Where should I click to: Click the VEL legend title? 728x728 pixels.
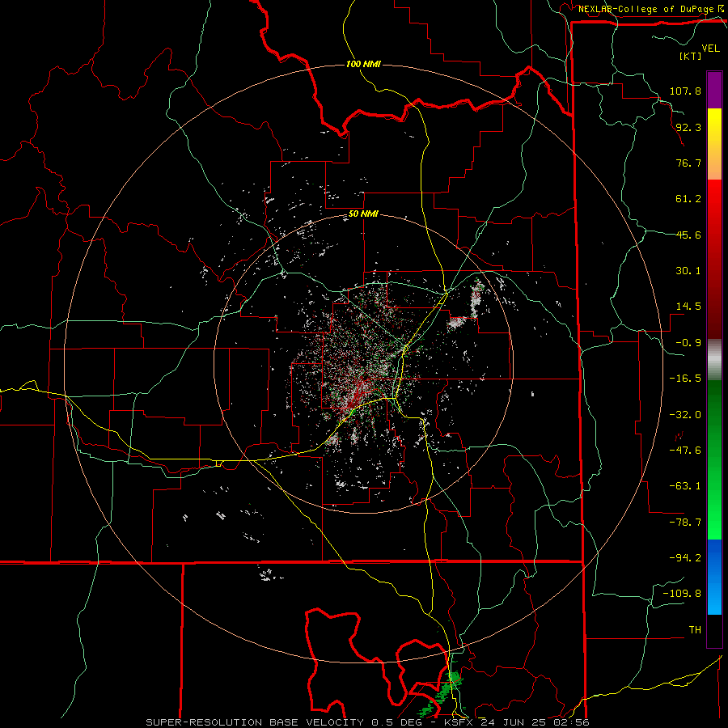[710, 49]
